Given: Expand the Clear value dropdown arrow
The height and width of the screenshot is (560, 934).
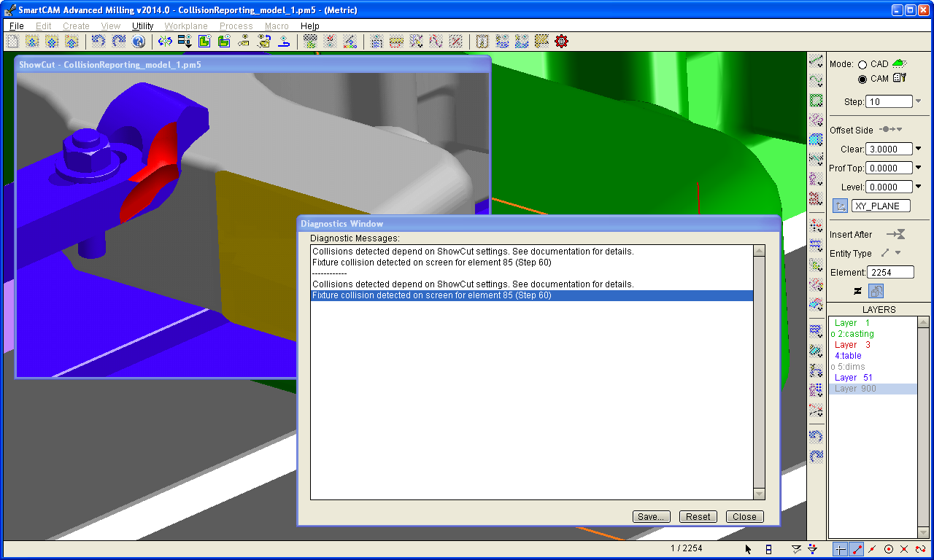Looking at the screenshot, I should [x=919, y=149].
